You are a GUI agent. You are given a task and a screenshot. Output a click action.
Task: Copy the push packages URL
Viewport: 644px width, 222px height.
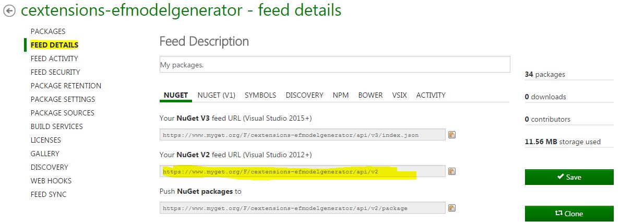(452, 208)
